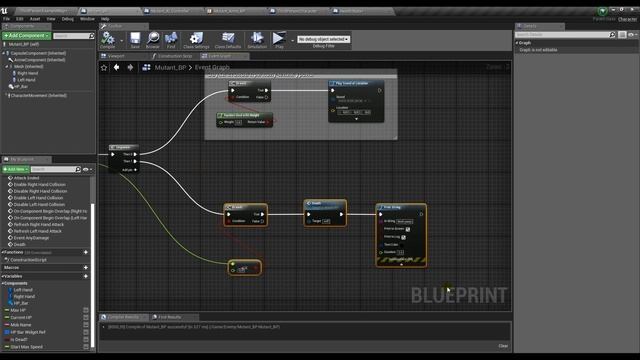Viewport: 640px width, 360px height.
Task: Clear compiler results with Clear button
Action: click(x=503, y=346)
